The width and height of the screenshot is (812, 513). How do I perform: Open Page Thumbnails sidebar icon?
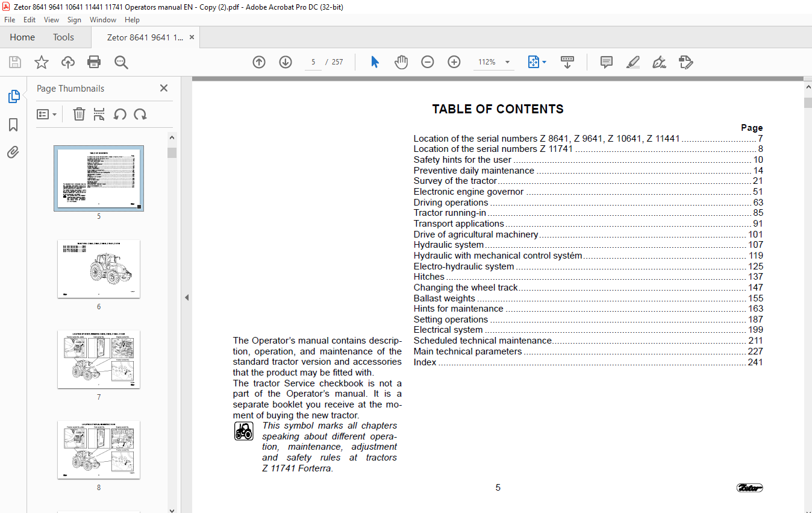13,96
